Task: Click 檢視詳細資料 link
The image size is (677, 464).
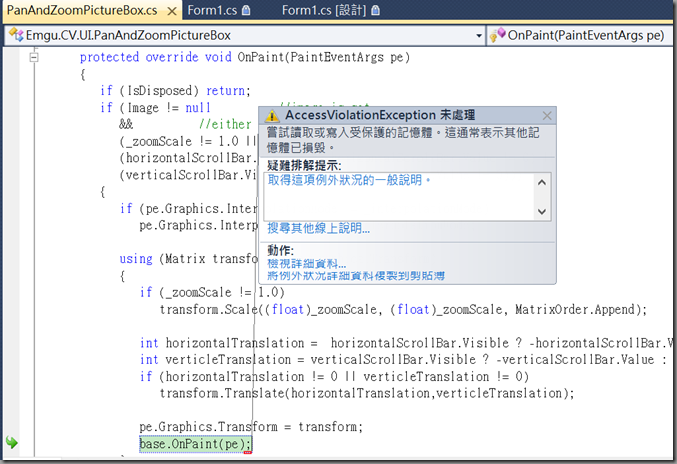Action: (x=307, y=264)
